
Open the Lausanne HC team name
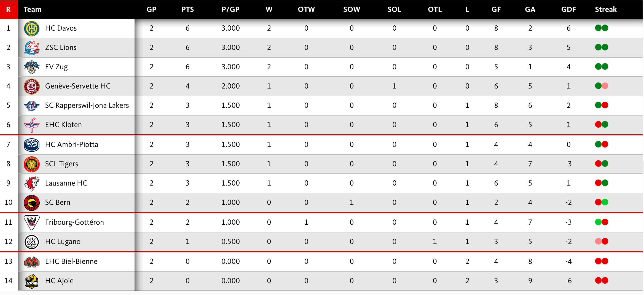coord(66,183)
